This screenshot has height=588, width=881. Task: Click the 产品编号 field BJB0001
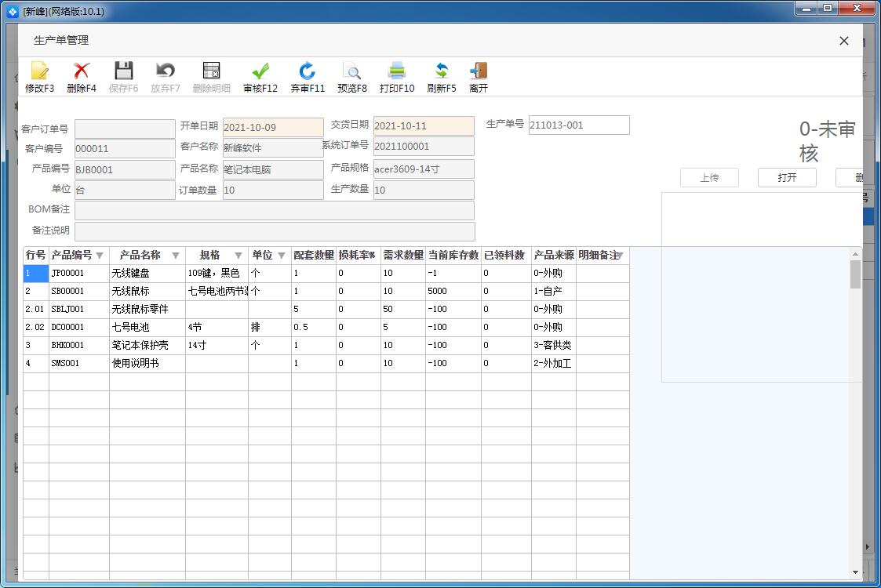125,169
